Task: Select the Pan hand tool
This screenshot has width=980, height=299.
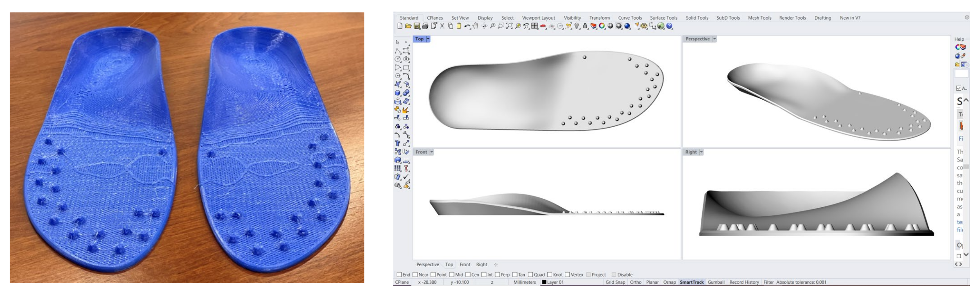Action: click(x=476, y=26)
